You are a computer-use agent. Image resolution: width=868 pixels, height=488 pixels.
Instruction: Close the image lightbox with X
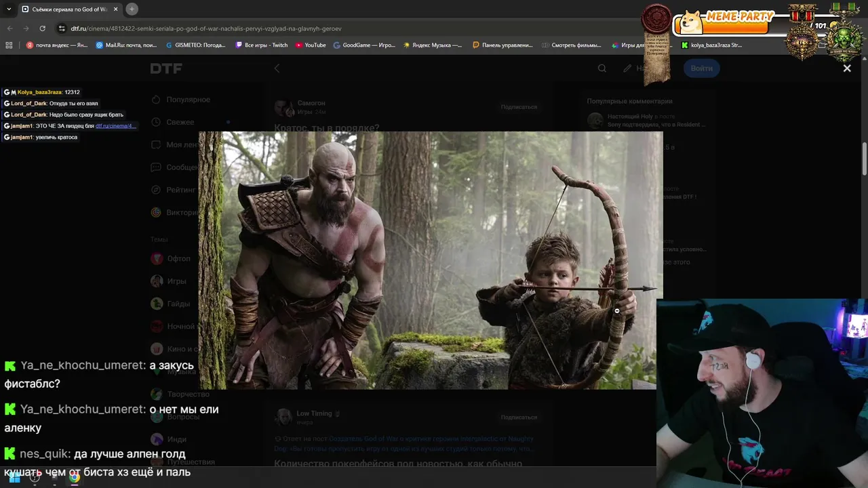[847, 68]
